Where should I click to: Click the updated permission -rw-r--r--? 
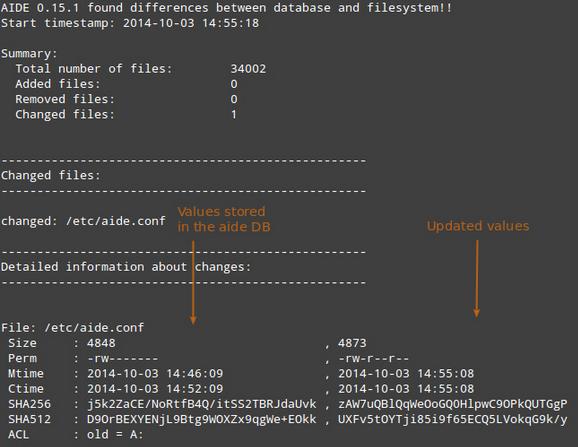pyautogui.click(x=373, y=358)
